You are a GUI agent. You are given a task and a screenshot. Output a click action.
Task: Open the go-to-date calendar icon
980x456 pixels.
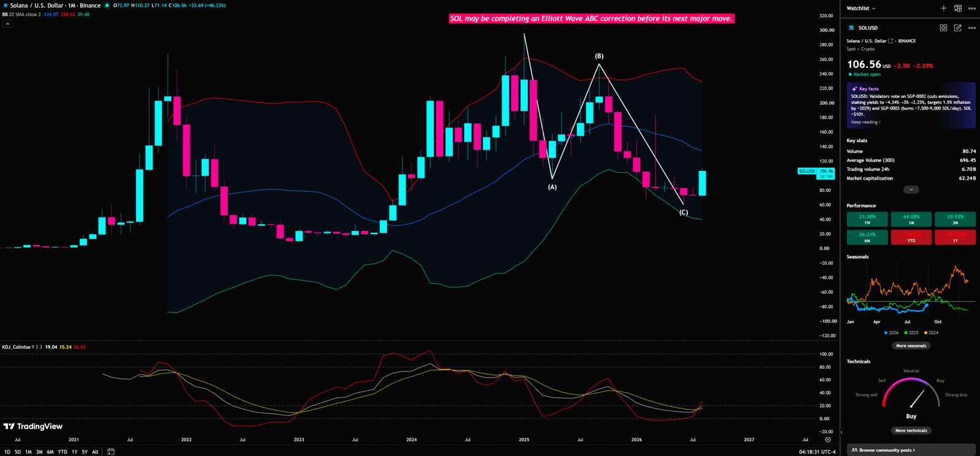point(111,452)
